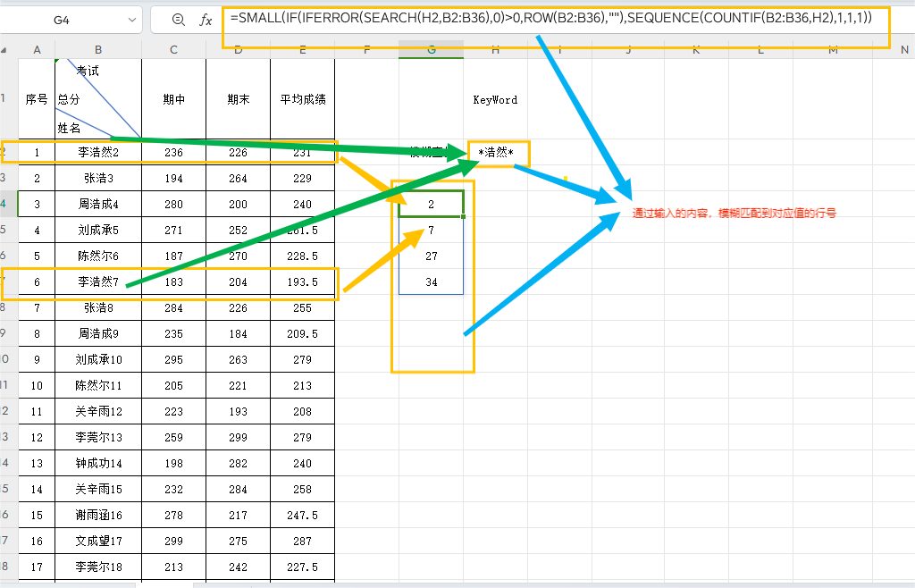
Task: Select name cell 周浩成4
Action: click(x=98, y=204)
